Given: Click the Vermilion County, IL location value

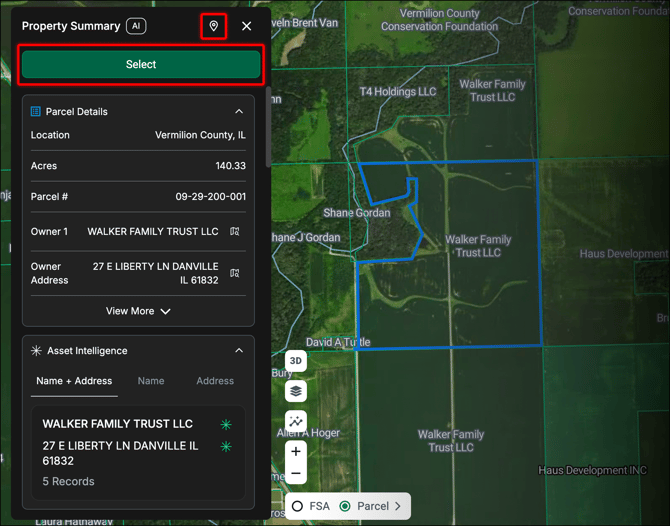Looking at the screenshot, I should click(200, 135).
